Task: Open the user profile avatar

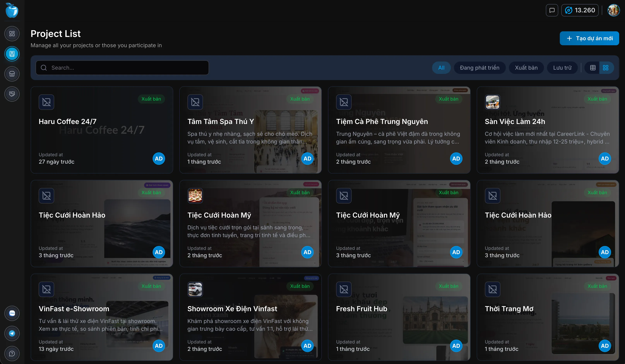Action: click(613, 10)
